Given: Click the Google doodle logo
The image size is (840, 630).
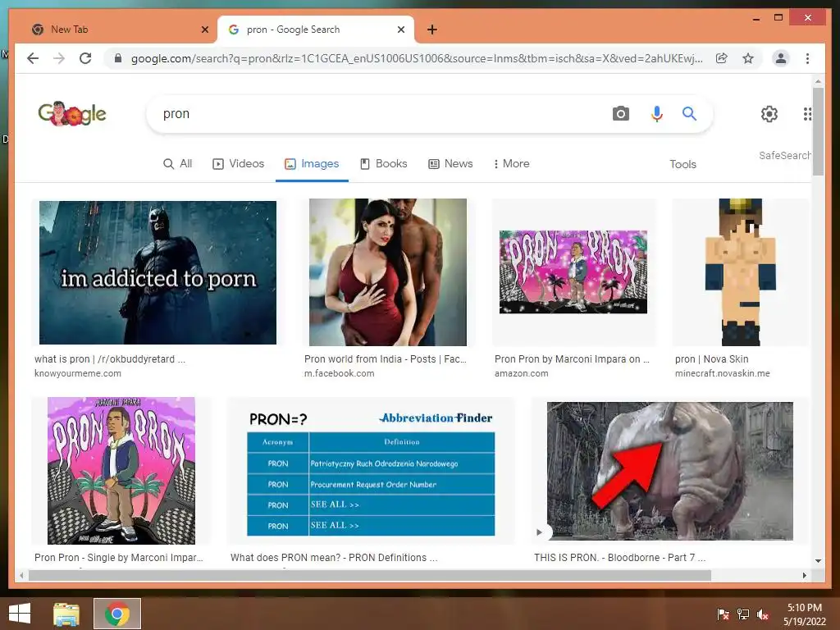Looking at the screenshot, I should (x=72, y=113).
